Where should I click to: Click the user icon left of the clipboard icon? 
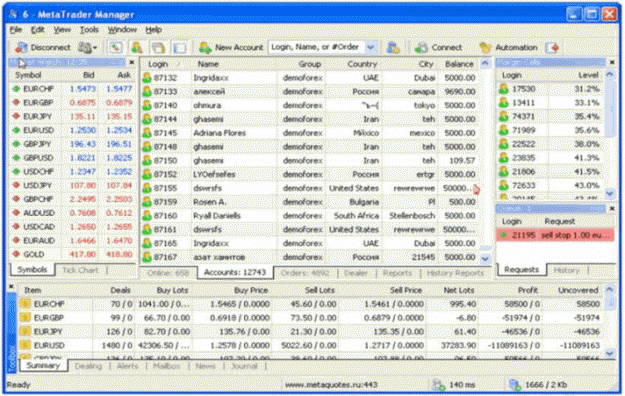137,47
